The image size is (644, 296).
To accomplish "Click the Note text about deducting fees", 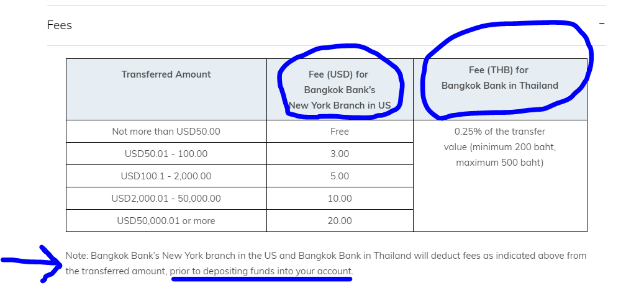I will click(326, 263).
